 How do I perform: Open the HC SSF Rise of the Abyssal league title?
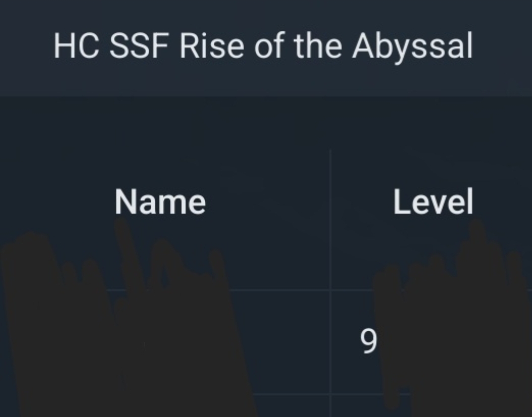point(263,46)
